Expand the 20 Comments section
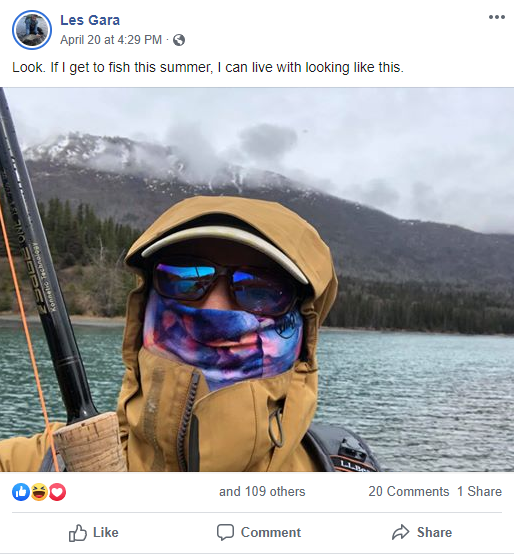 coord(409,492)
